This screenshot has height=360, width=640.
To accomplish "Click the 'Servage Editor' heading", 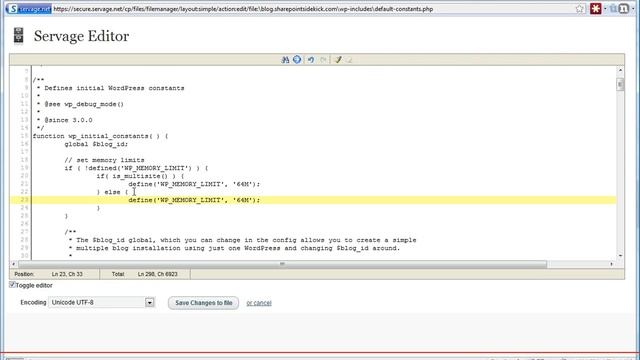I will click(81, 36).
